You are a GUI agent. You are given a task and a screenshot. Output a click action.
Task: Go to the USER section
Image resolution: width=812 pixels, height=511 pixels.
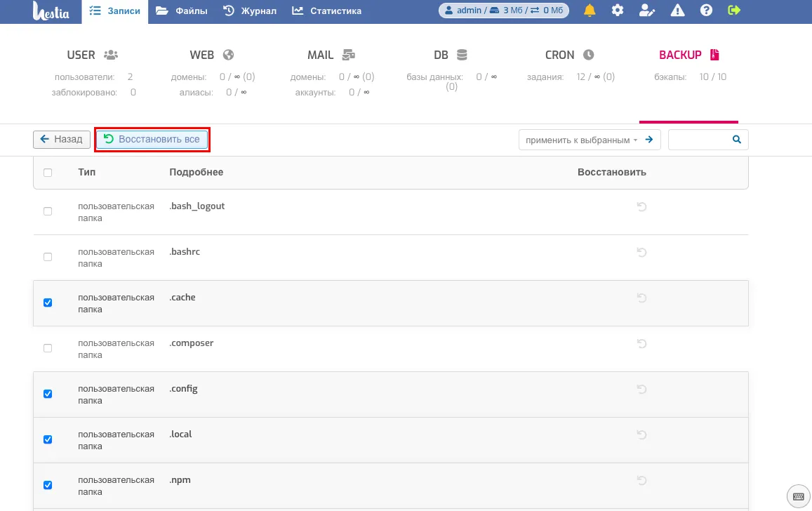[81, 55]
